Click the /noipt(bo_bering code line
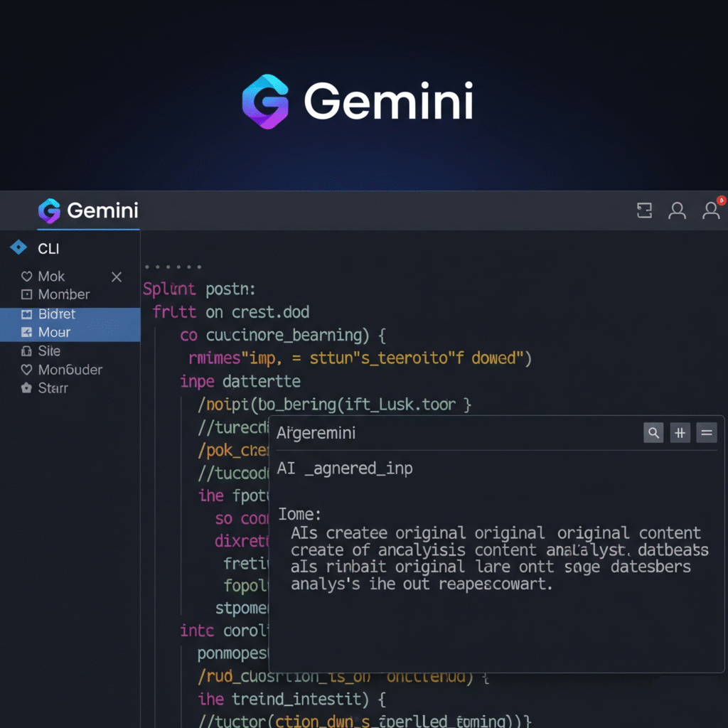 (x=334, y=405)
